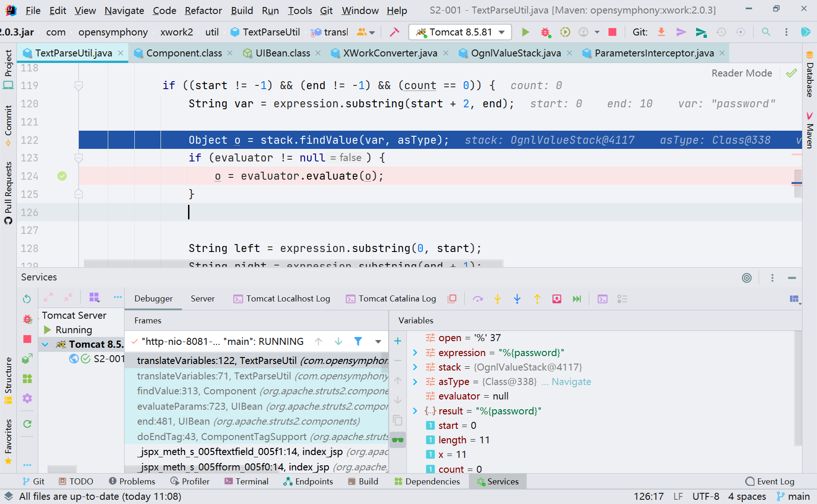Collapse the Tomcat 8.5 tree node
Screen dimensions: 817x504
click(x=45, y=344)
